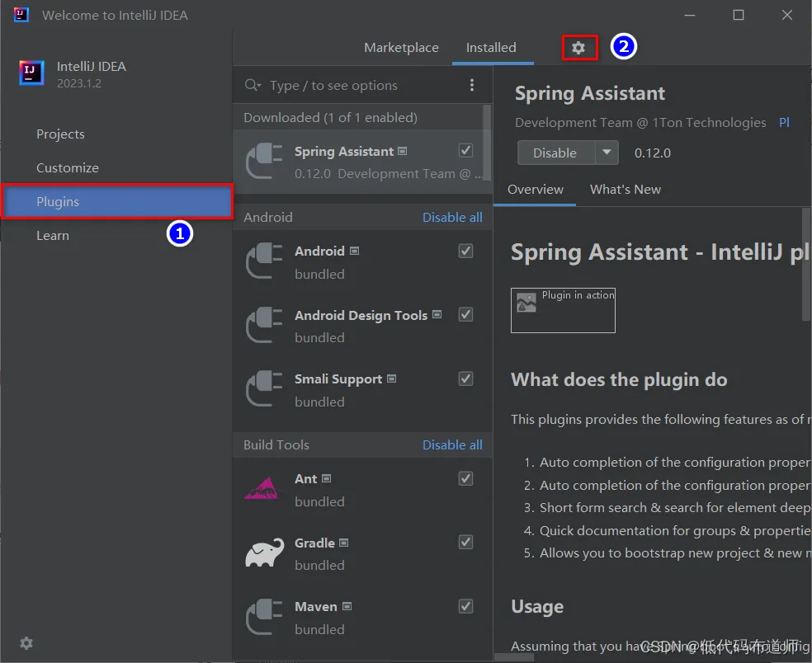Click the badge icon next to Gradle
Viewport: 812px width, 663px height.
[x=344, y=543]
